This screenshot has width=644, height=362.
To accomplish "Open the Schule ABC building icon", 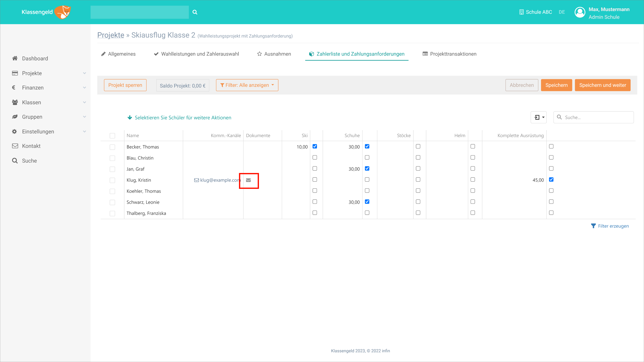I will coord(522,12).
